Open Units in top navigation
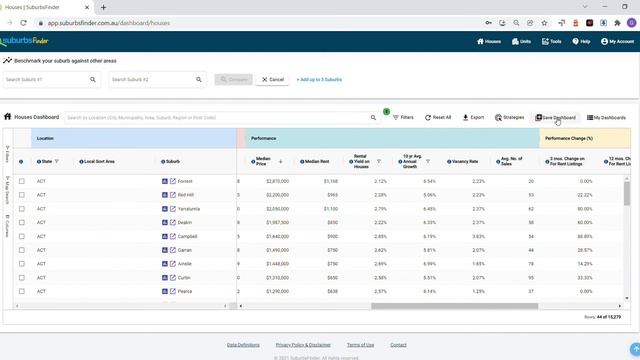This screenshot has width=640, height=360. click(x=521, y=41)
